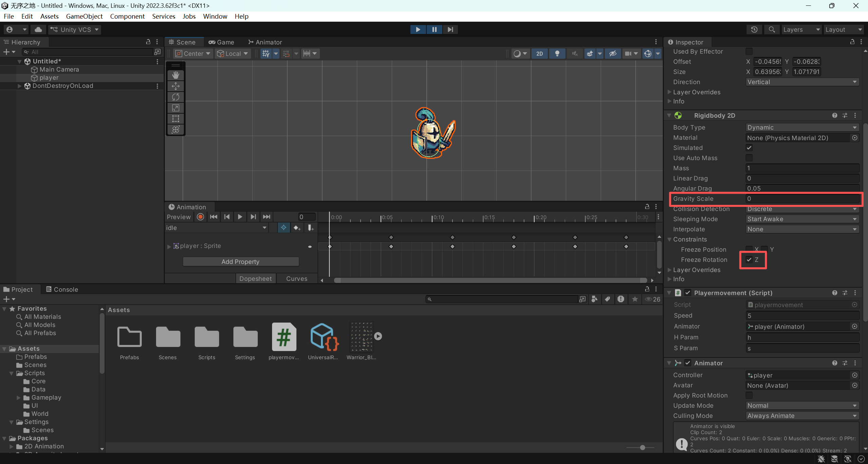
Task: Enable Apply Root Motion
Action: (x=749, y=395)
